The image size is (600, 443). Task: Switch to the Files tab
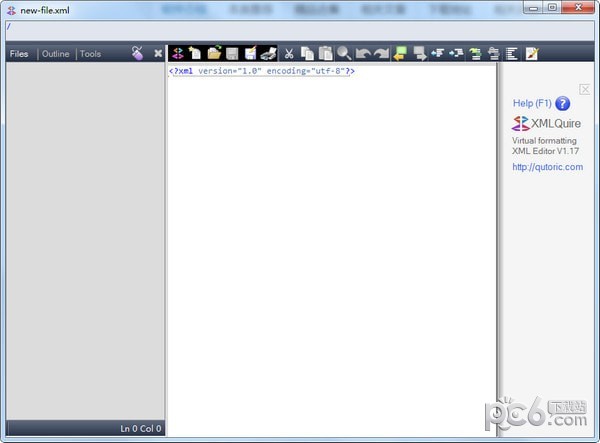coord(18,54)
